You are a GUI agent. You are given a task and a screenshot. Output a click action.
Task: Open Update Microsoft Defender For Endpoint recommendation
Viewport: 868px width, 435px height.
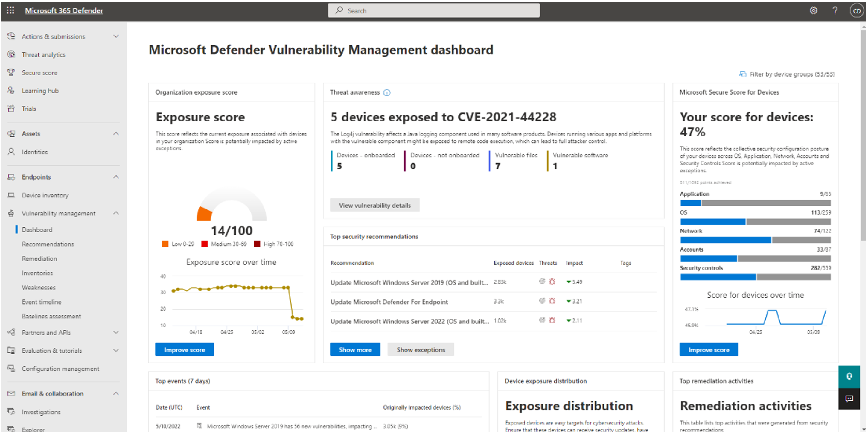(x=389, y=302)
